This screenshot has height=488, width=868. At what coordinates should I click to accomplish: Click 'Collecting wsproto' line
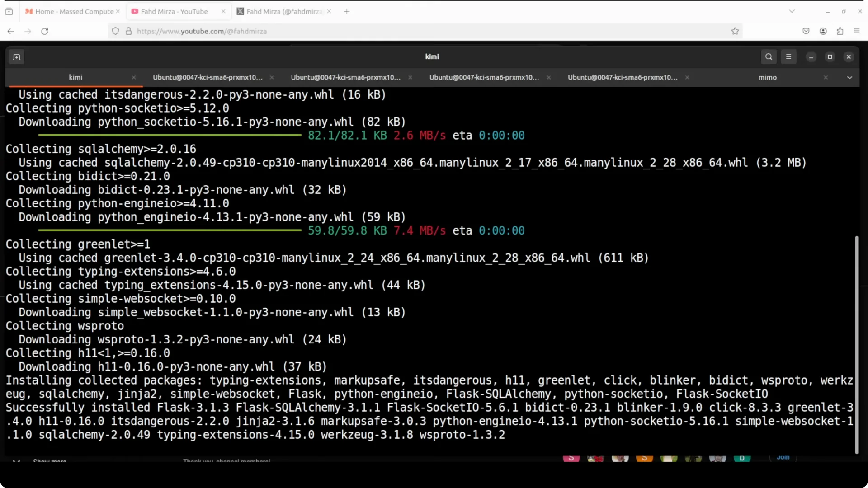click(x=65, y=326)
